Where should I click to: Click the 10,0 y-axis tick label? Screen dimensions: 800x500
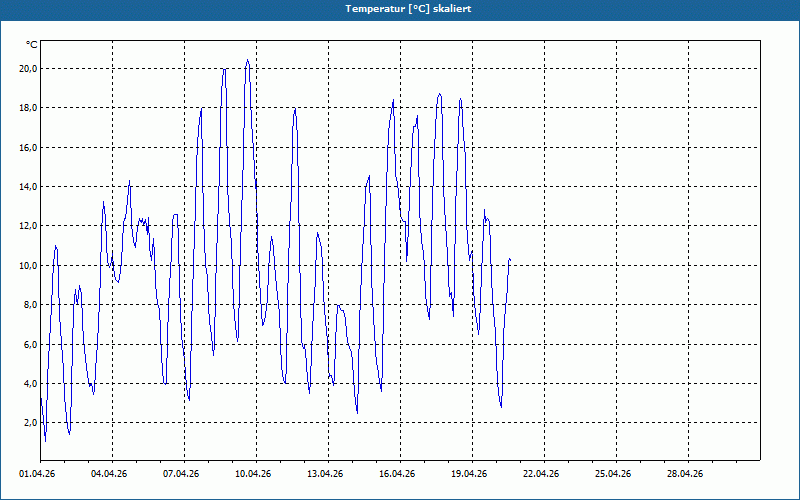(27, 266)
